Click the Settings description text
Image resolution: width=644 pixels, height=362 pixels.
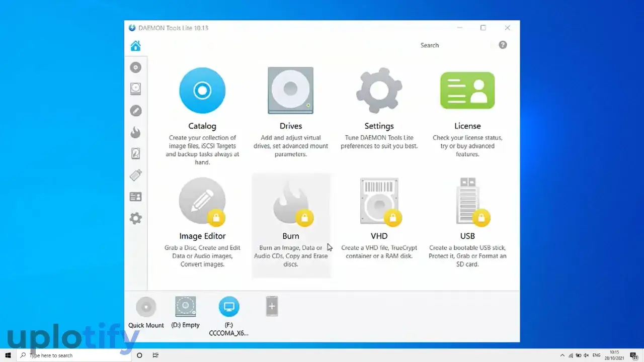pos(379,142)
